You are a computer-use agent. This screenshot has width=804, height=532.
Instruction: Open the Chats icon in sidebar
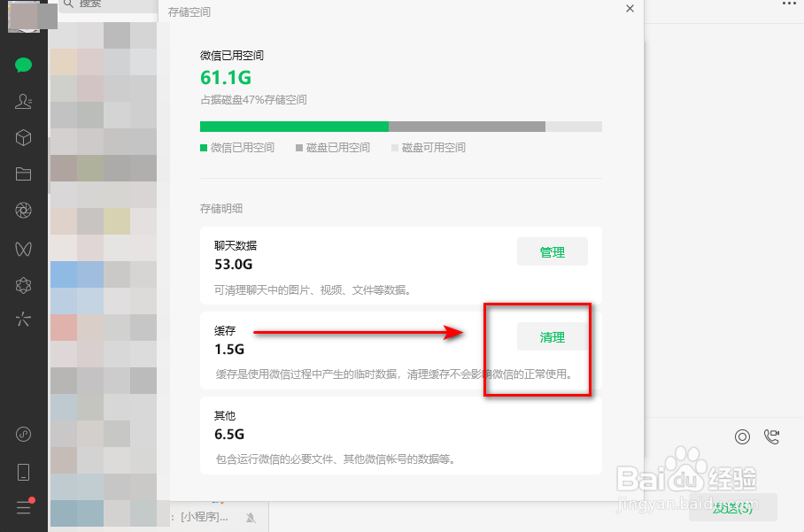pos(24,66)
